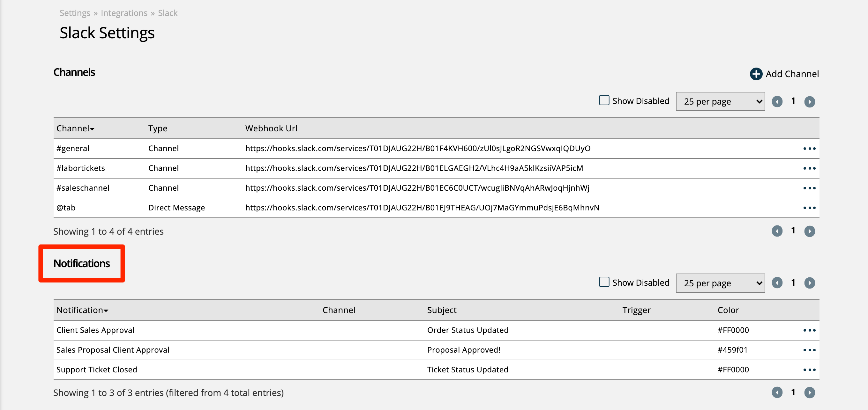This screenshot has height=410, width=868.
Task: Toggle Show Disabled for Notifications section
Action: click(x=605, y=283)
